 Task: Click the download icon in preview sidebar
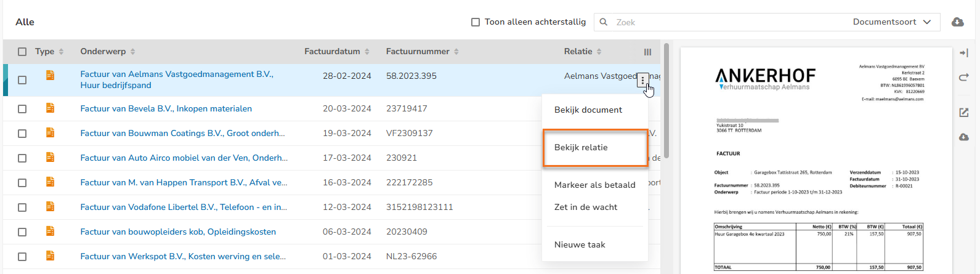coord(964,137)
